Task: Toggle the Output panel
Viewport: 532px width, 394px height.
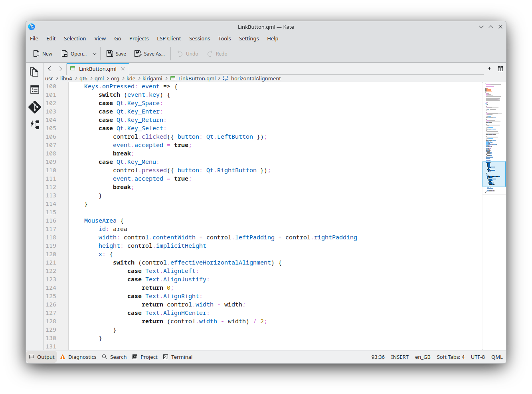Action: tap(42, 357)
